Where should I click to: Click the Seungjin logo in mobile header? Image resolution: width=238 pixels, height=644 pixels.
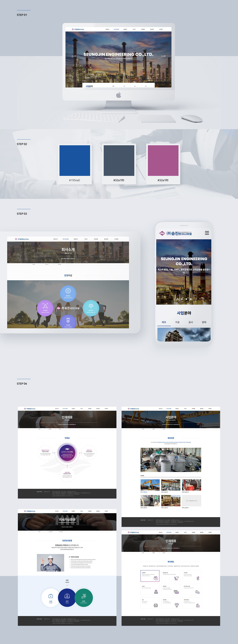(175, 233)
